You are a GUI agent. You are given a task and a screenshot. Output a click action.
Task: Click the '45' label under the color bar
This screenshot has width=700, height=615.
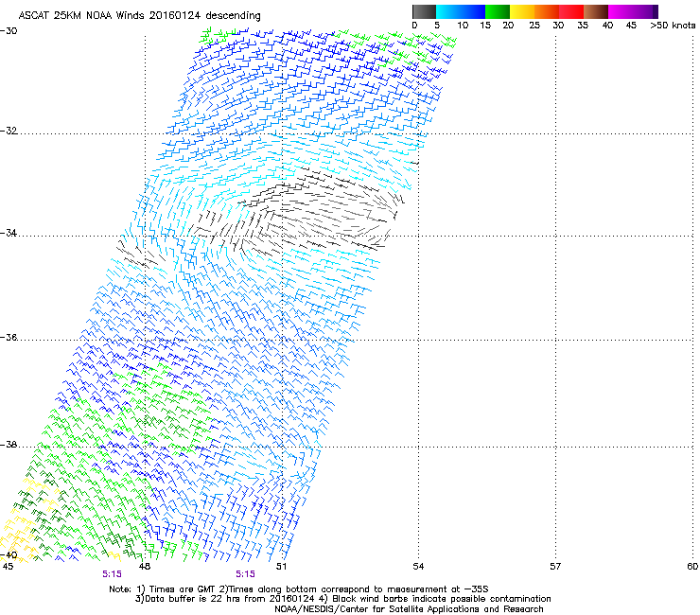coord(631,26)
